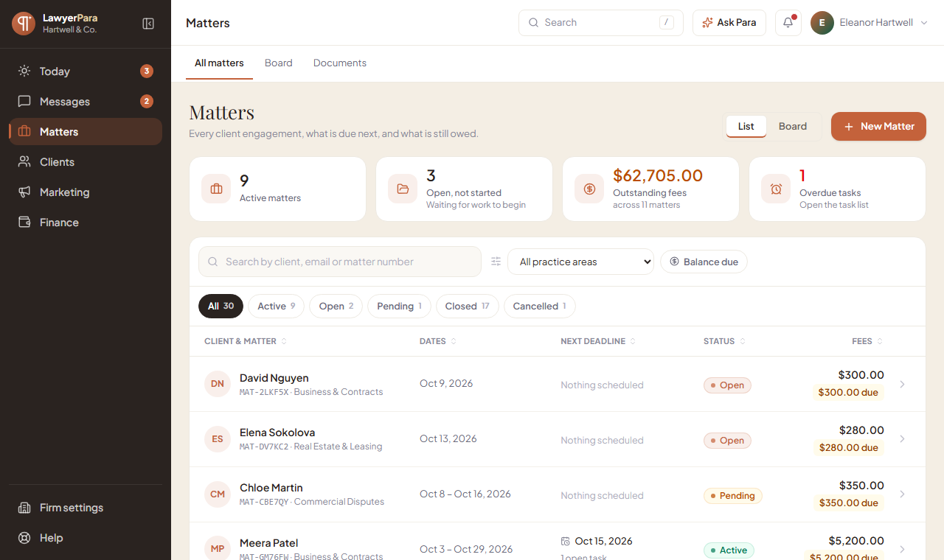Click the Overdue tasks alarm icon
Image resolution: width=944 pixels, height=560 pixels.
point(776,189)
